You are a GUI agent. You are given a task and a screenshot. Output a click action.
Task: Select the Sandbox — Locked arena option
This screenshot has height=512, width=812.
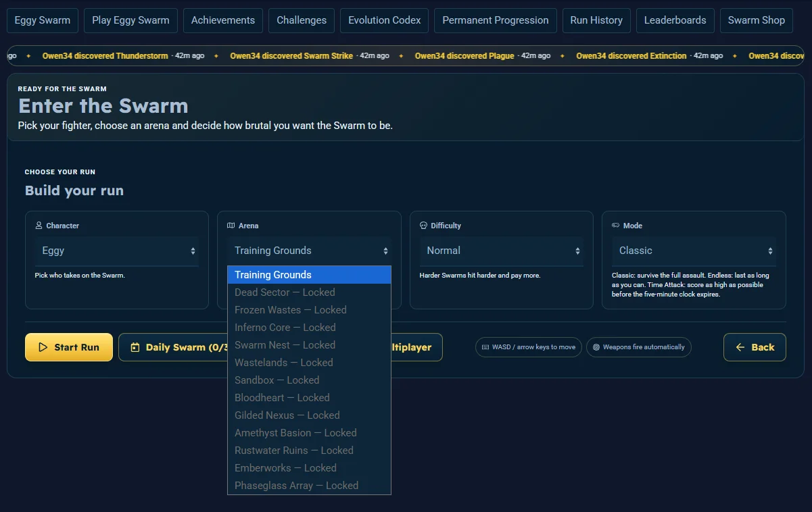tap(309, 380)
